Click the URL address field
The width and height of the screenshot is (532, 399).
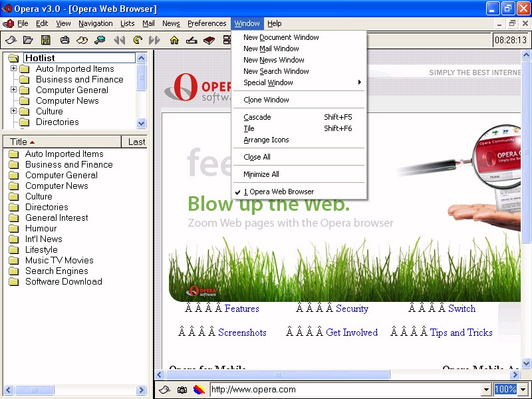tap(346, 390)
